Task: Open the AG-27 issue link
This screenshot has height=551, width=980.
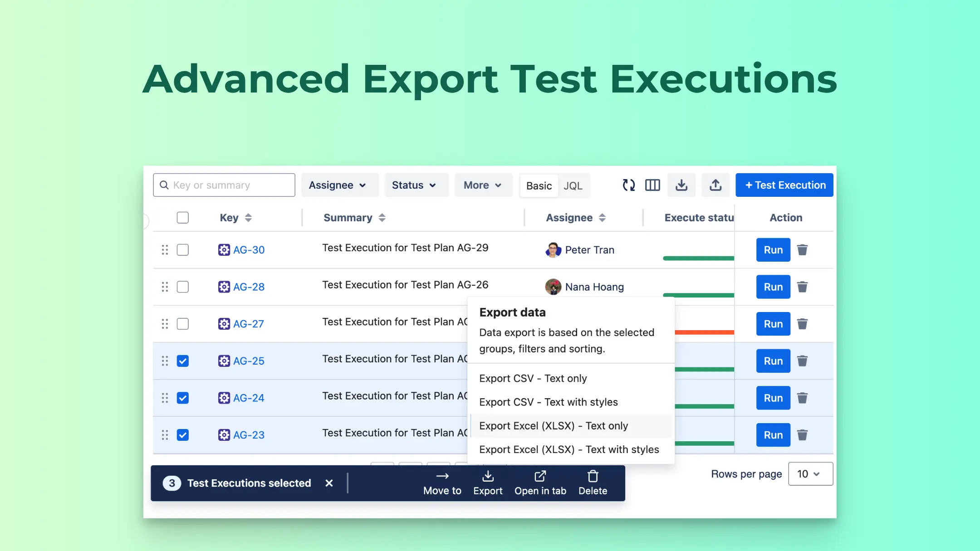Action: coord(248,324)
